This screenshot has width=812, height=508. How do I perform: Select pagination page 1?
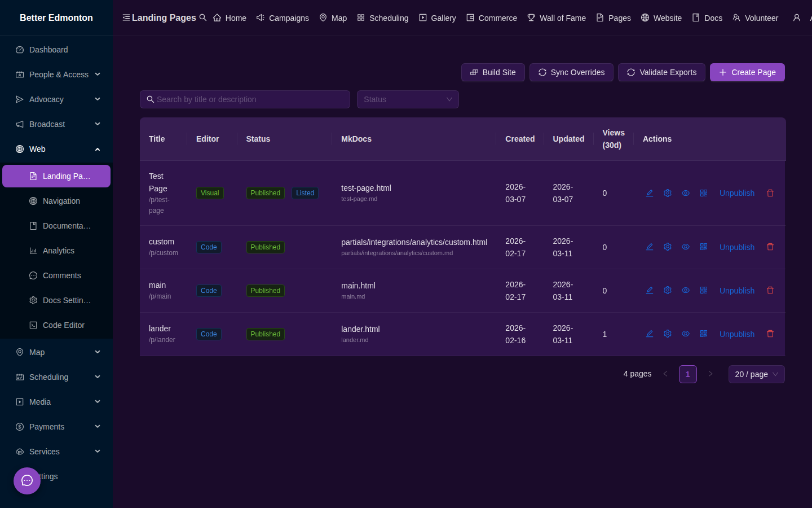pos(688,374)
